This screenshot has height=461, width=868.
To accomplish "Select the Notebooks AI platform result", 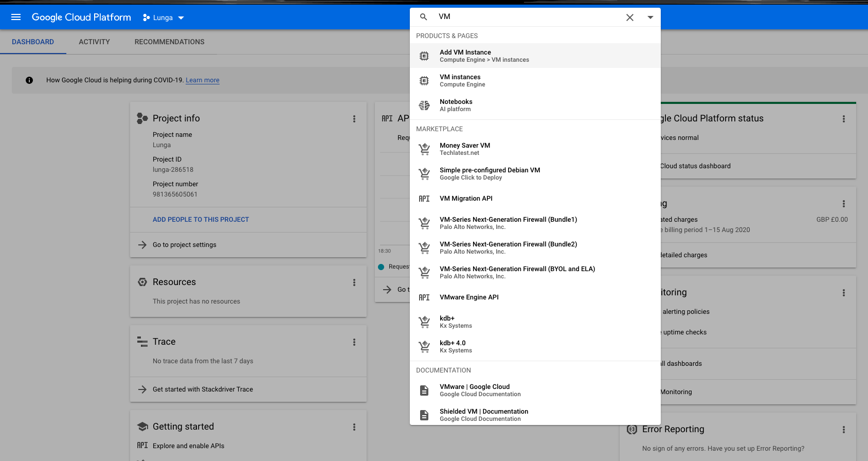I will point(535,105).
